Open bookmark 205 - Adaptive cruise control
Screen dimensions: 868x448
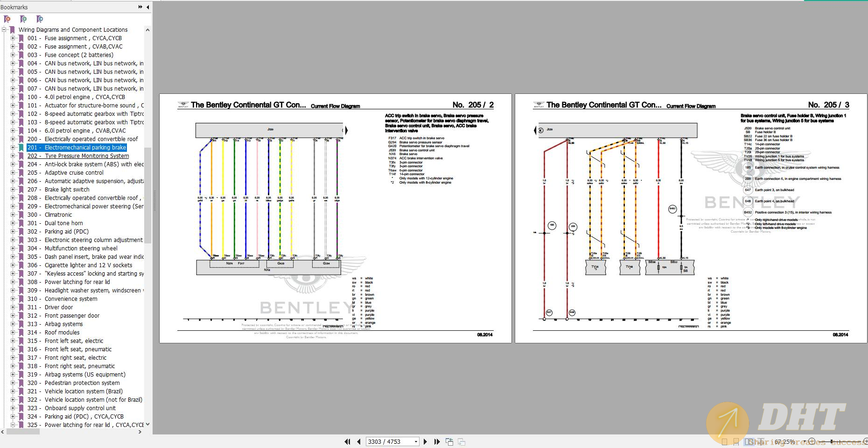point(65,172)
